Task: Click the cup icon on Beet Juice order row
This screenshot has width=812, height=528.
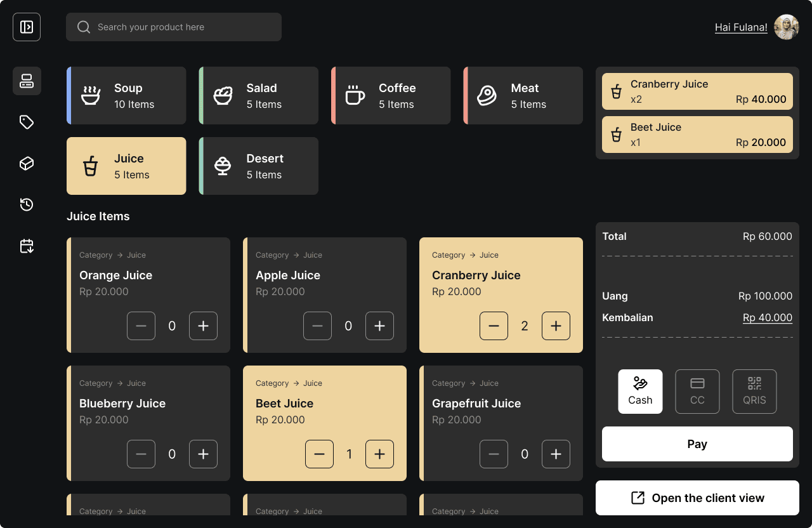Action: [616, 135]
